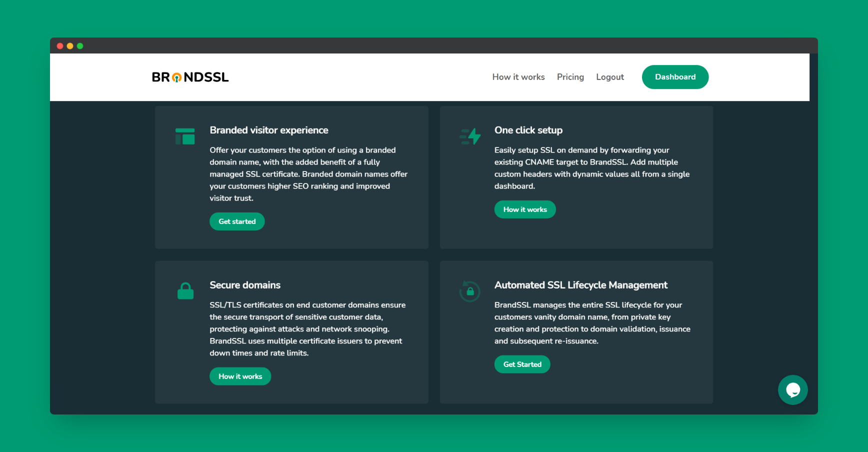Click the circular renewal lock icon
868x452 pixels.
(x=469, y=290)
